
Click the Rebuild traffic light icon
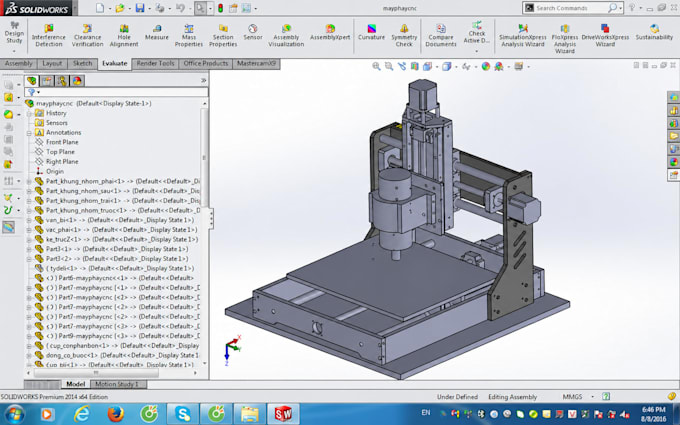[x=220, y=8]
